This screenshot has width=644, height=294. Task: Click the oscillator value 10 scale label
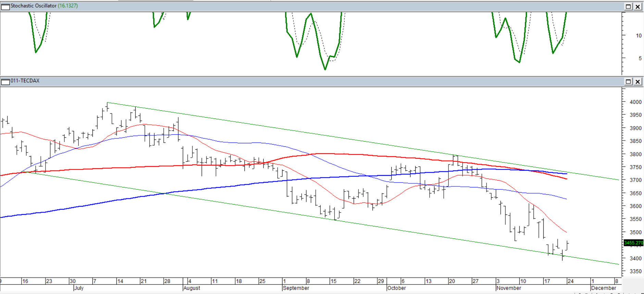(x=639, y=36)
